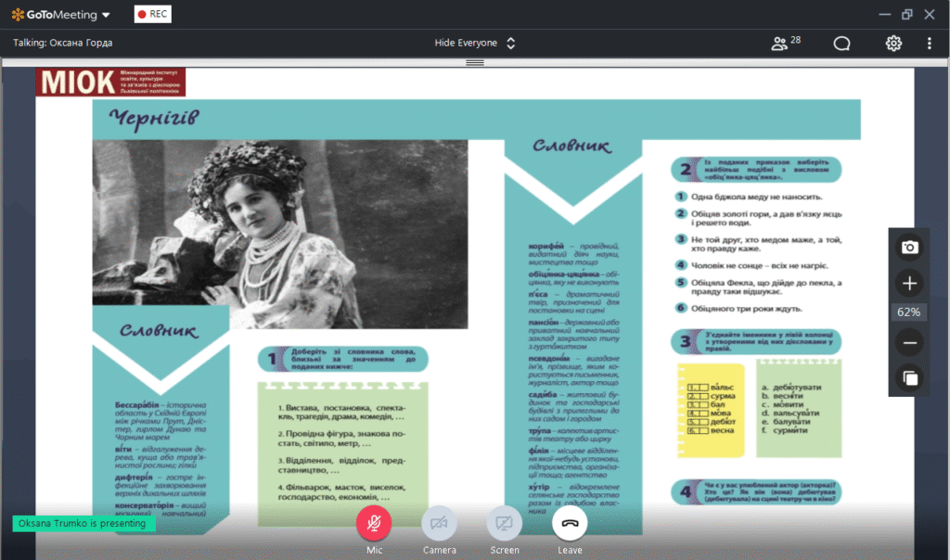Viewport: 950px width, 560px height.
Task: Open the attendees list showing 28 participants
Action: [x=785, y=43]
